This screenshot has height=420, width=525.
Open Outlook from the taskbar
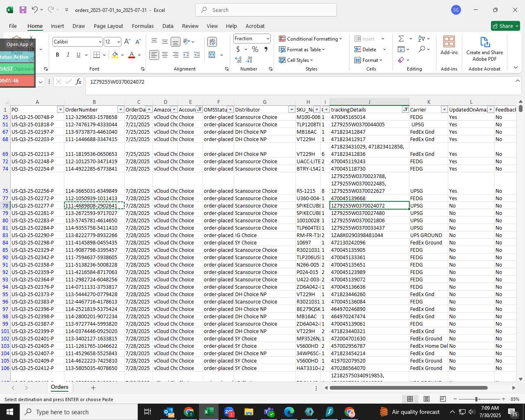coord(169,412)
